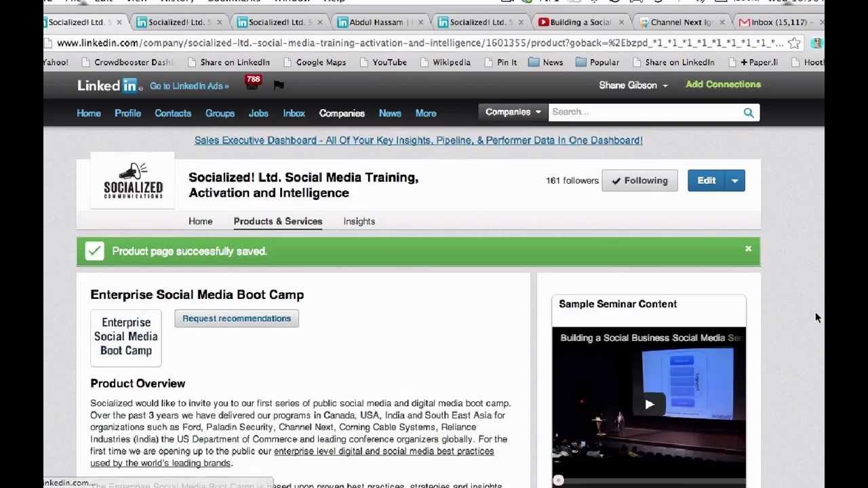
Task: Go to the Home nav item
Action: click(x=89, y=113)
